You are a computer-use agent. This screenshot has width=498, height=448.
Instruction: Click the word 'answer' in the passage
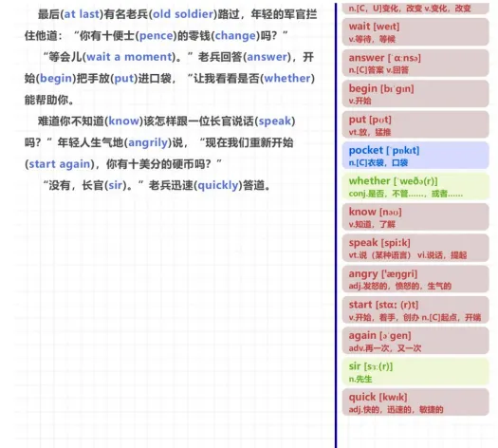point(267,57)
